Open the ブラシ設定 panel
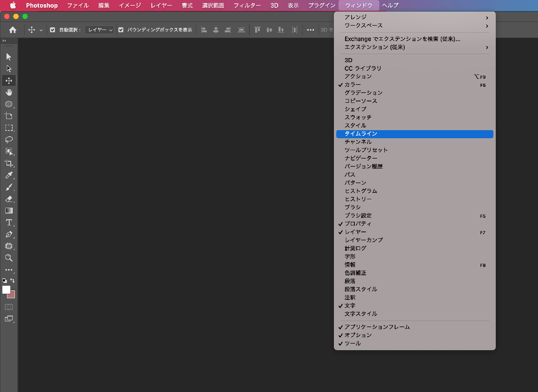Screen dimensions: 538x392 (x=415, y=216)
